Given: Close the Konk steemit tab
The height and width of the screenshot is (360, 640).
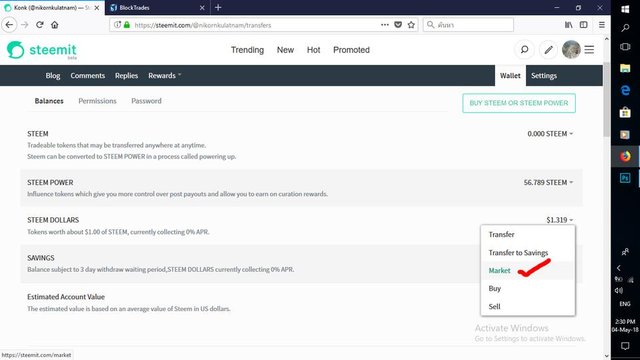Looking at the screenshot, I should click(x=97, y=8).
